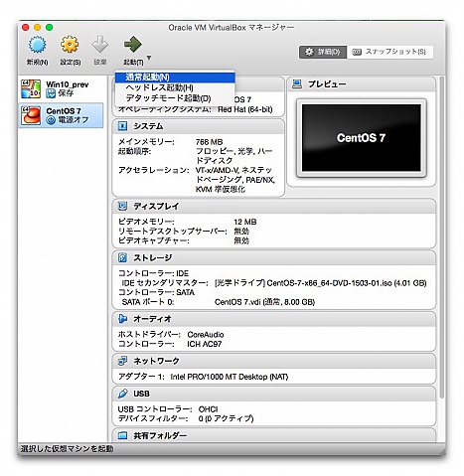The width and height of the screenshot is (464, 476).
Task: Open the USB section header link
Action: pyautogui.click(x=141, y=394)
